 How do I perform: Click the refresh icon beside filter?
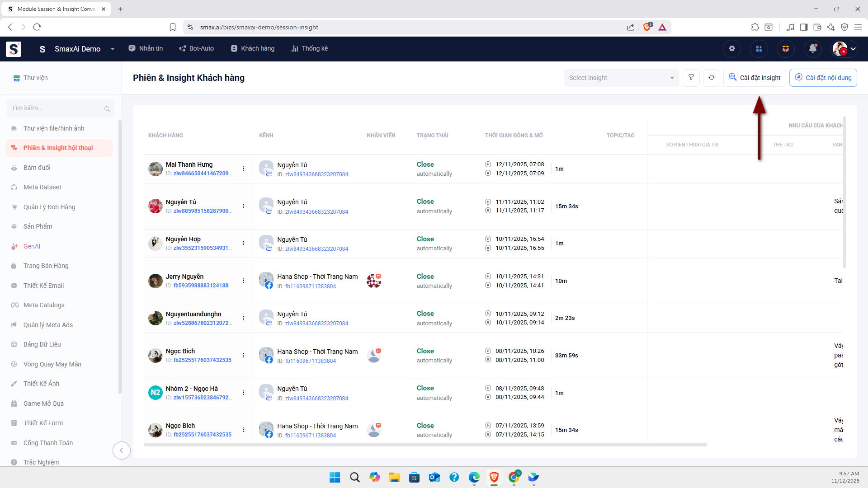click(x=712, y=78)
